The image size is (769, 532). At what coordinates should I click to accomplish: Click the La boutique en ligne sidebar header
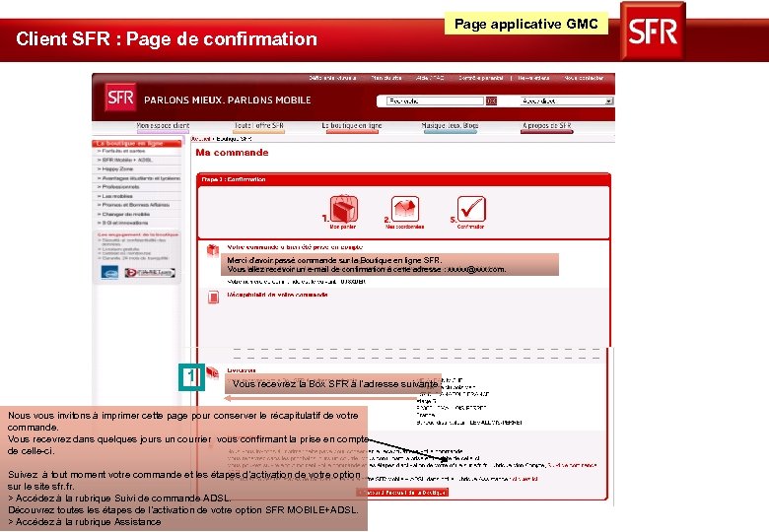pyautogui.click(x=137, y=144)
